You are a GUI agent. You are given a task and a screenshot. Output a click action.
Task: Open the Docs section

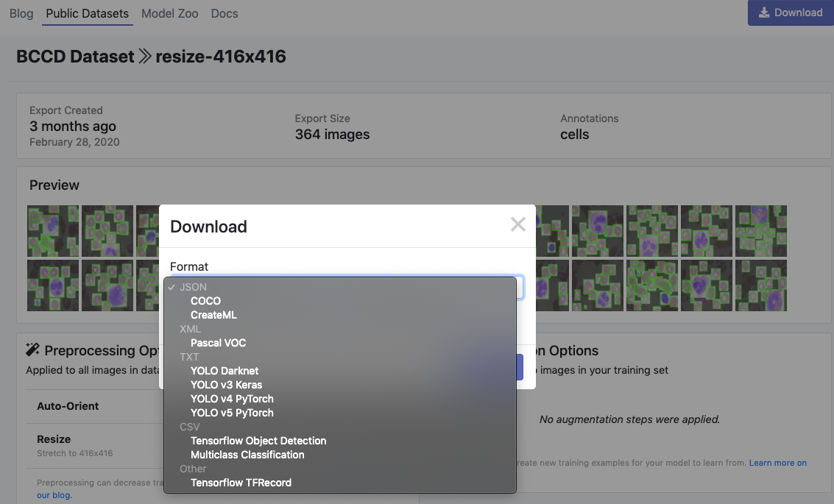[x=224, y=13]
